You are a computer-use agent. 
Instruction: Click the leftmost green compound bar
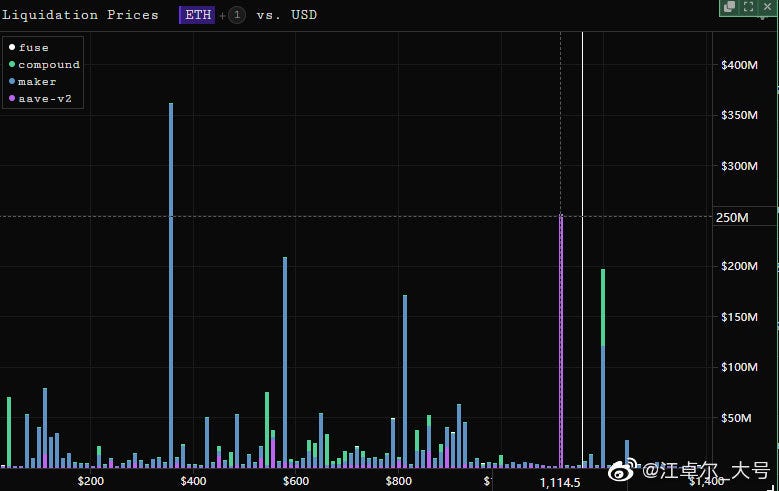click(9, 432)
